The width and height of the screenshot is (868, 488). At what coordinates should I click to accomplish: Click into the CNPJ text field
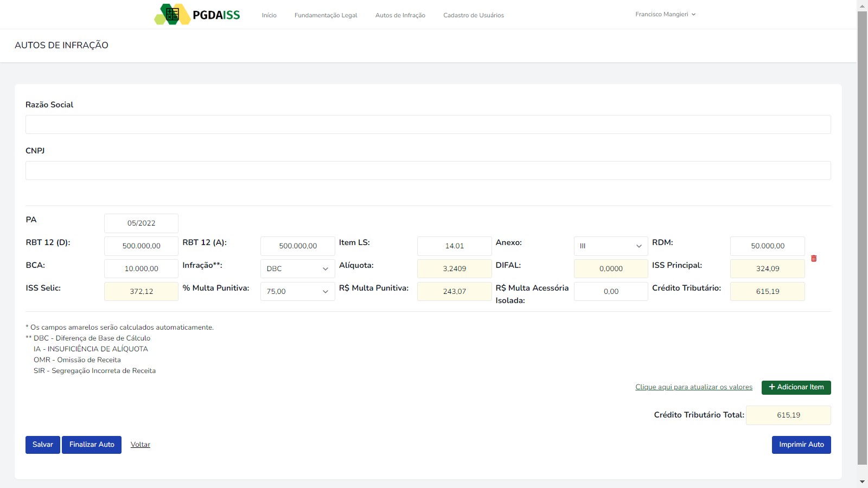[428, 171]
